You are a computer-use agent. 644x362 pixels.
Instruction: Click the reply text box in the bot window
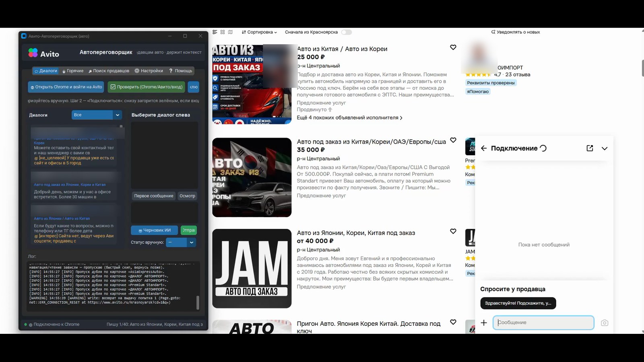[165, 213]
